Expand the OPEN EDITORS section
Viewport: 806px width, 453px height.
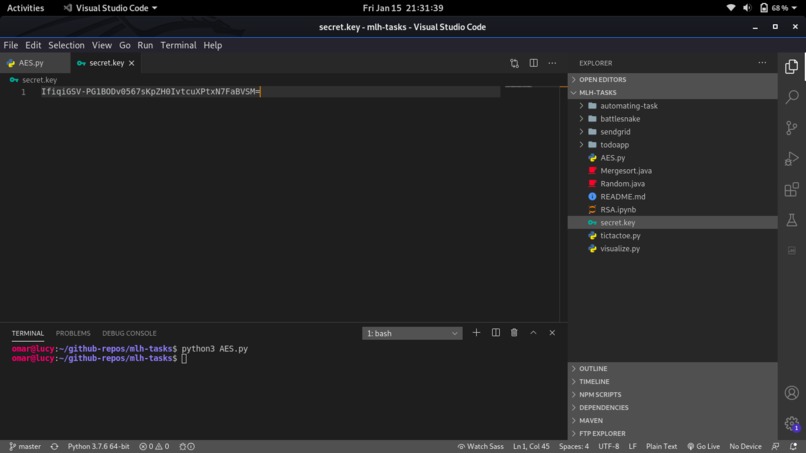(x=672, y=80)
